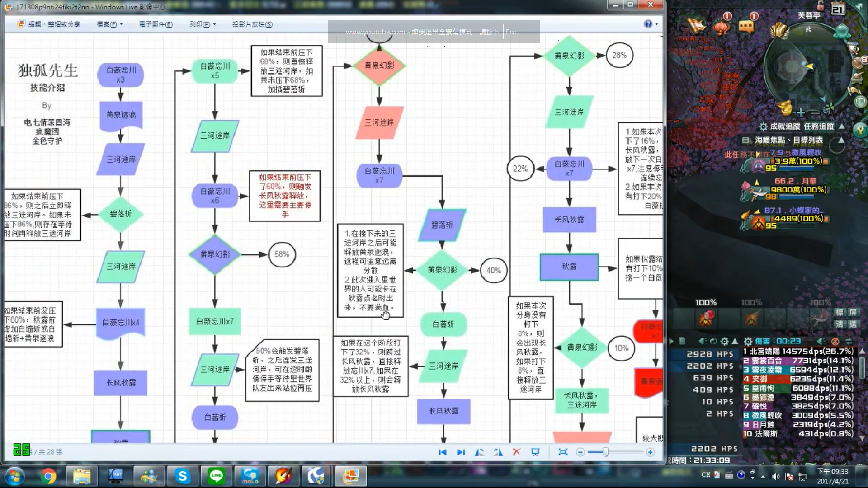Click the first skill slot icon

tap(706, 318)
